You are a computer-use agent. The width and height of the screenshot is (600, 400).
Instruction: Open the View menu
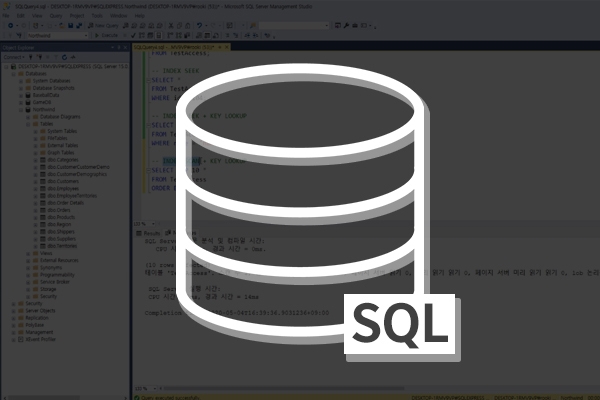point(37,16)
